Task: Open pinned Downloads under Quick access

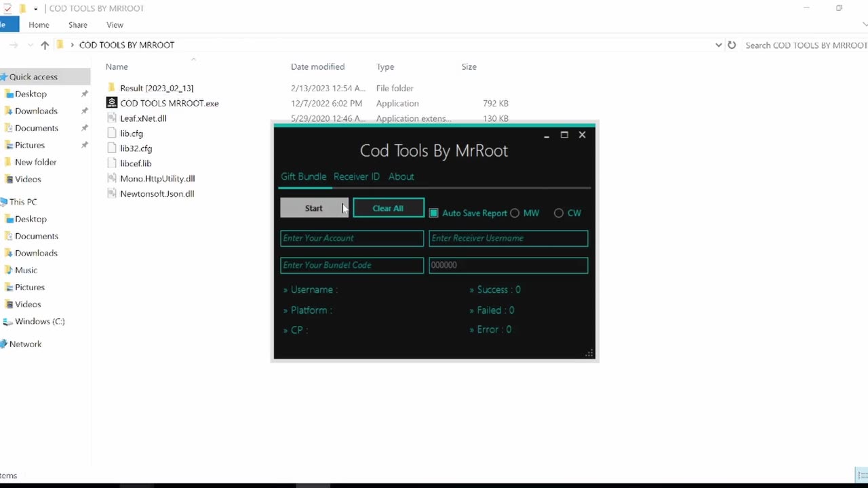Action: click(x=36, y=111)
